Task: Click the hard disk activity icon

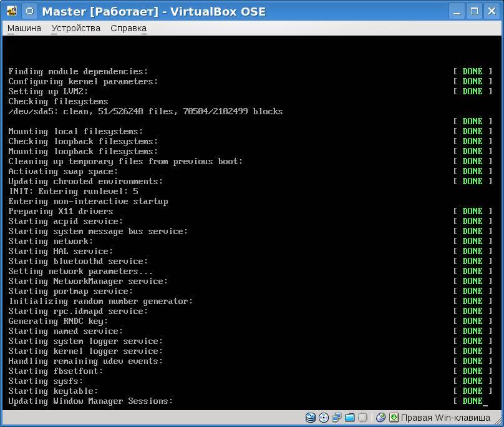Action: tap(311, 418)
